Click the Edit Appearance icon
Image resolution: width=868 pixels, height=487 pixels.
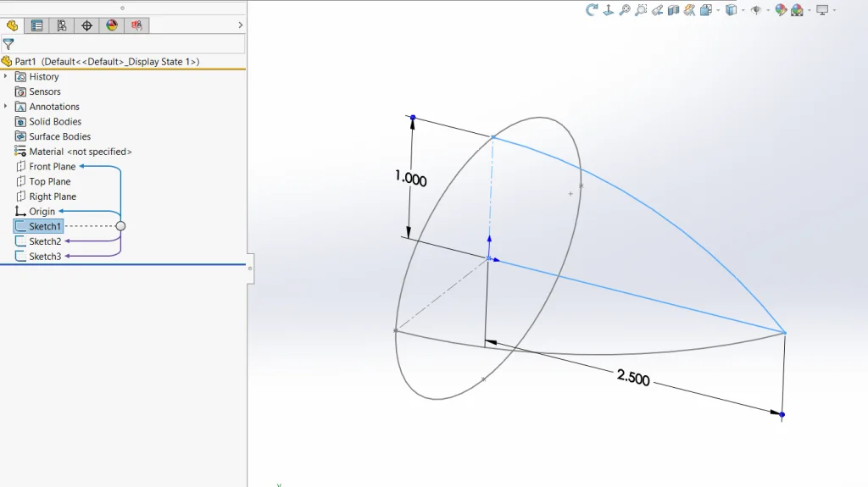click(x=782, y=10)
